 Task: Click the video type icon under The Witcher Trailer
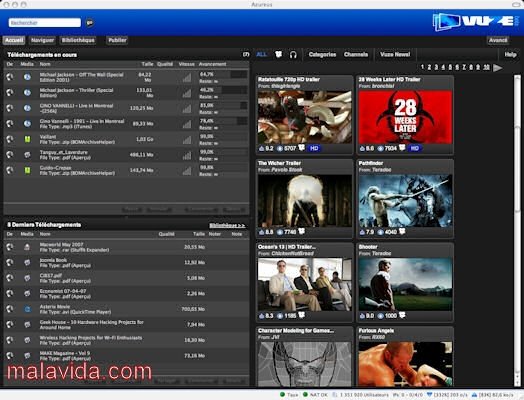coord(301,231)
